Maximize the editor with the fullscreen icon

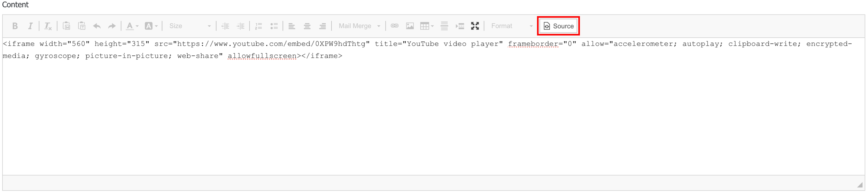click(475, 26)
